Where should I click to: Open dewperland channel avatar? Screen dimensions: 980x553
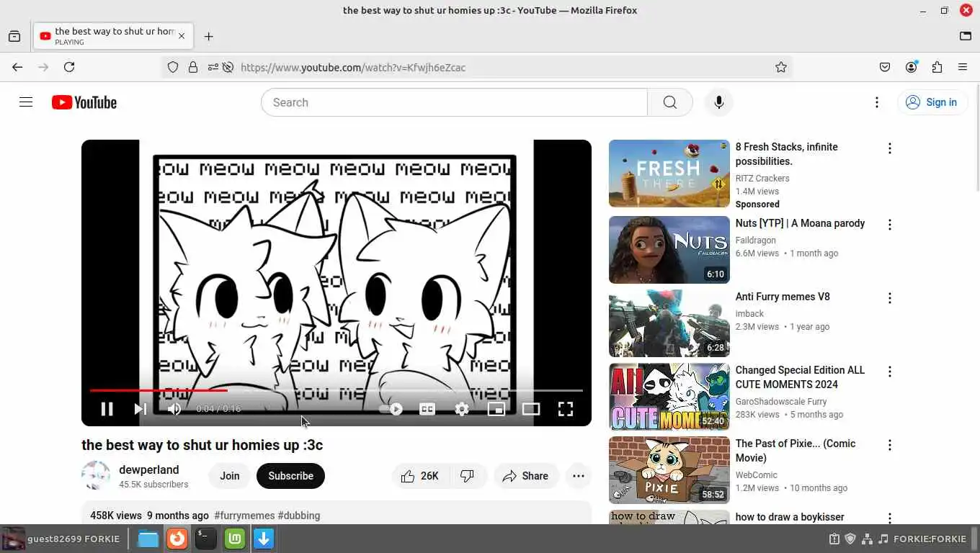[x=96, y=476]
